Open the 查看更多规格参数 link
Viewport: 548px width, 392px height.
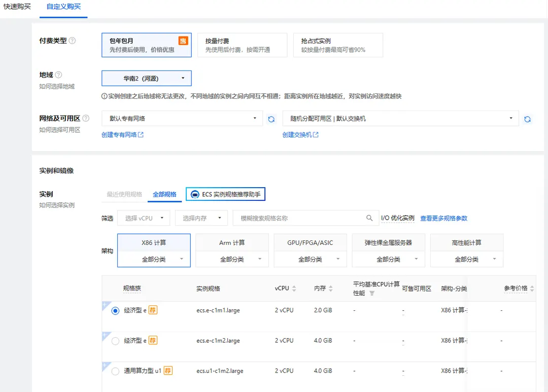coord(443,218)
